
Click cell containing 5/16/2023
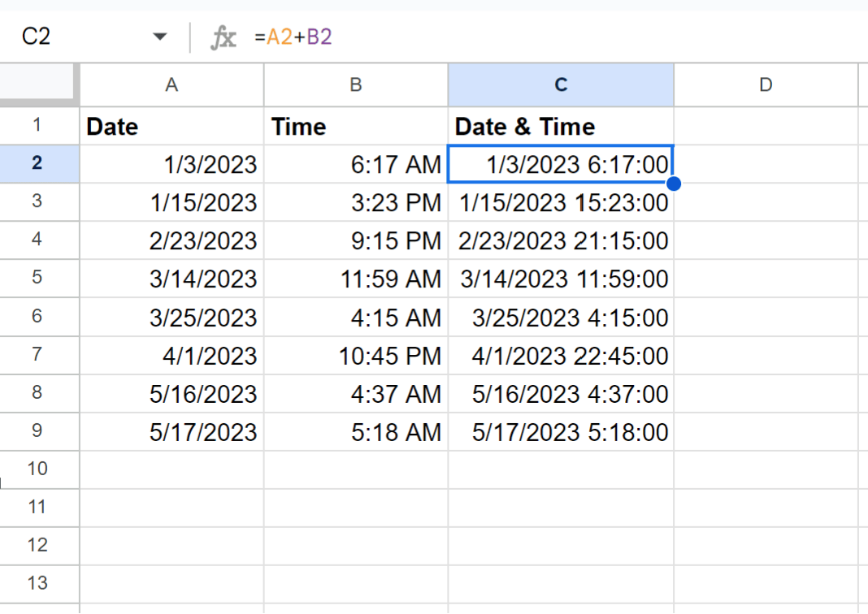point(171,394)
